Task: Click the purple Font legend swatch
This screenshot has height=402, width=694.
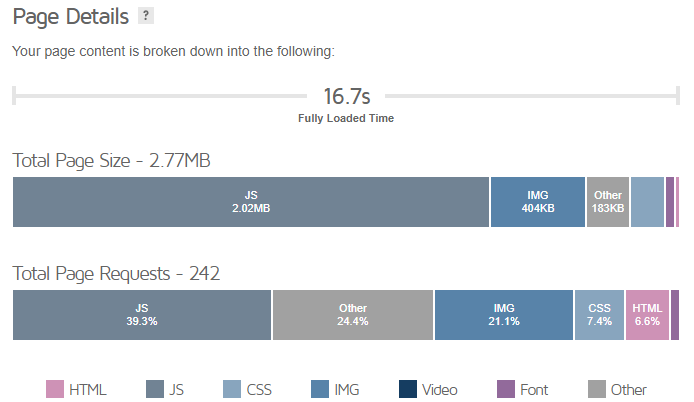Action: pyautogui.click(x=506, y=389)
